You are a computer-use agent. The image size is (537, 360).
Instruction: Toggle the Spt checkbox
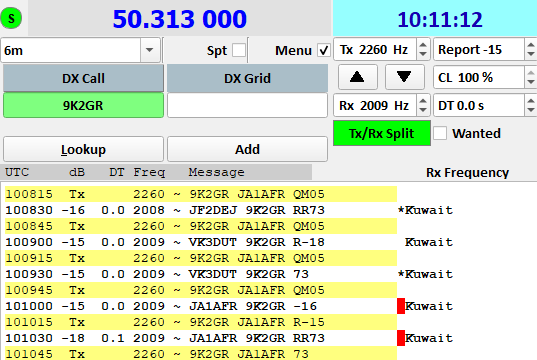239,50
